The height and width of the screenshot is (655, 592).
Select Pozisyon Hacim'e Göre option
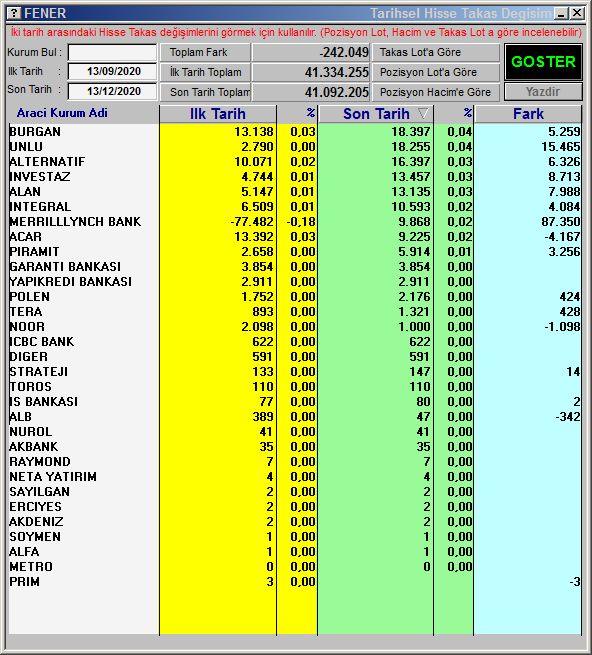[436, 92]
